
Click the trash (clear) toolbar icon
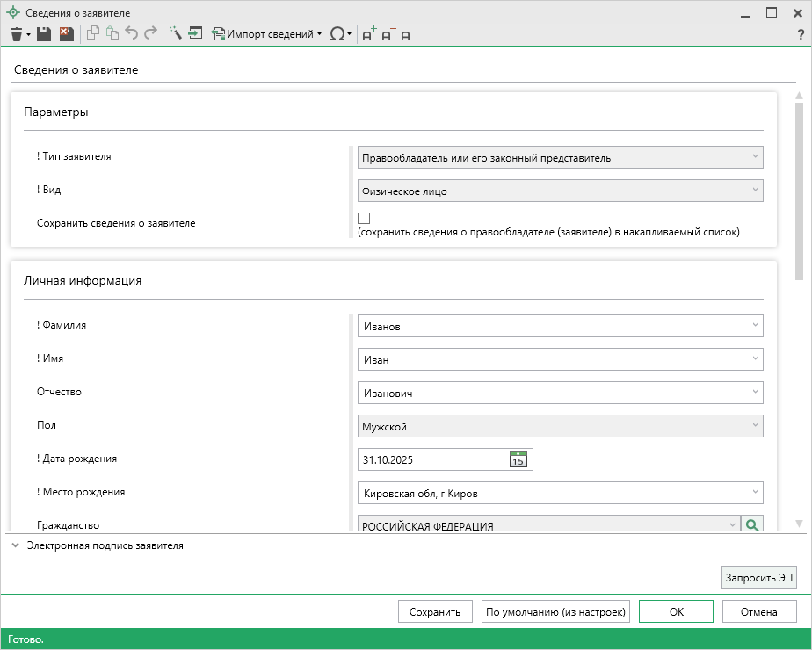point(16,34)
